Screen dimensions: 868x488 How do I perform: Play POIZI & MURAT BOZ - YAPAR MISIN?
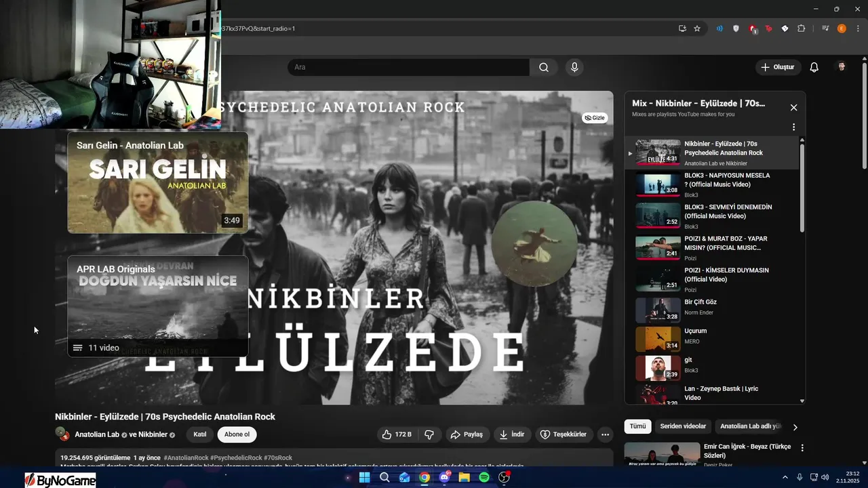[x=711, y=247]
